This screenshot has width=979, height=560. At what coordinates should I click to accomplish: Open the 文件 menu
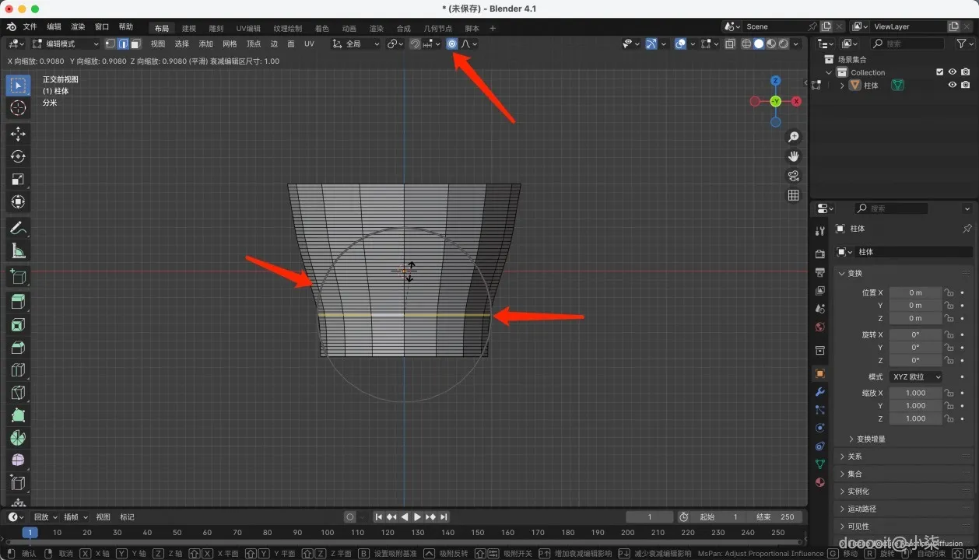pos(30,26)
